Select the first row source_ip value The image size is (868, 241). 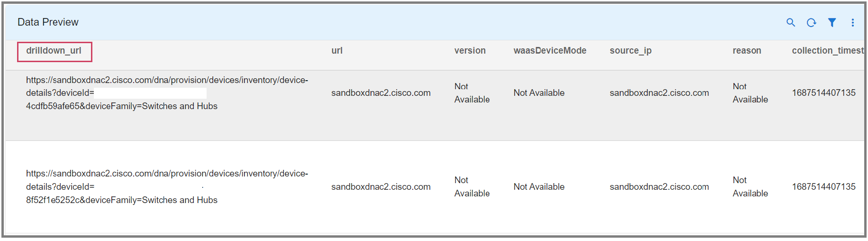click(659, 93)
